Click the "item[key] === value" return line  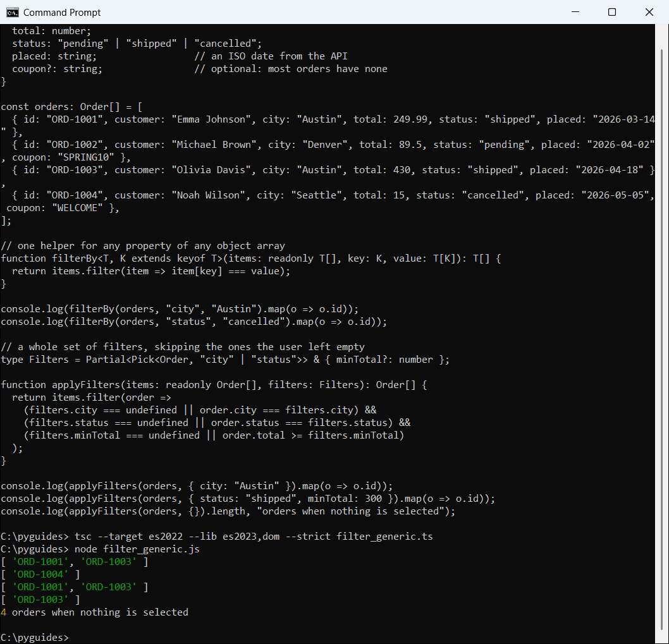151,271
